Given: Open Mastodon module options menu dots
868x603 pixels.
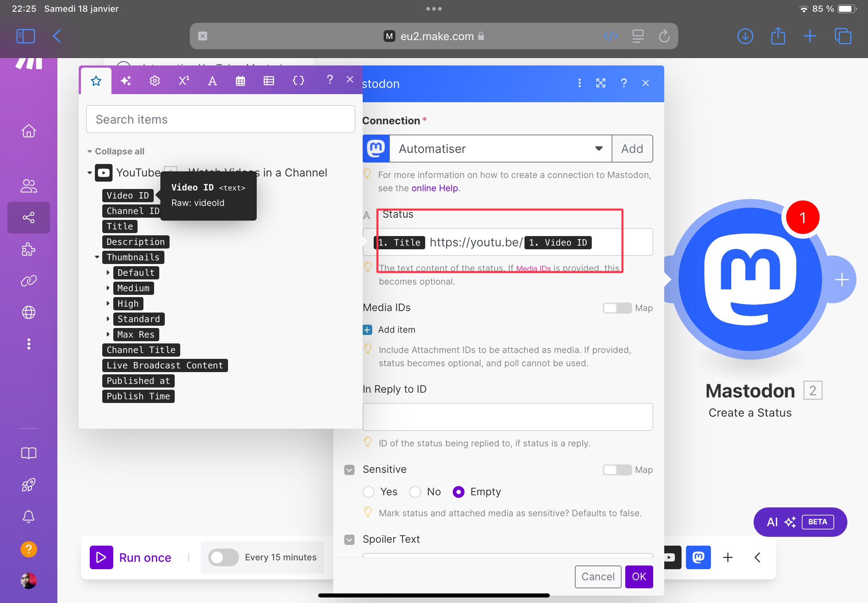Looking at the screenshot, I should [579, 83].
